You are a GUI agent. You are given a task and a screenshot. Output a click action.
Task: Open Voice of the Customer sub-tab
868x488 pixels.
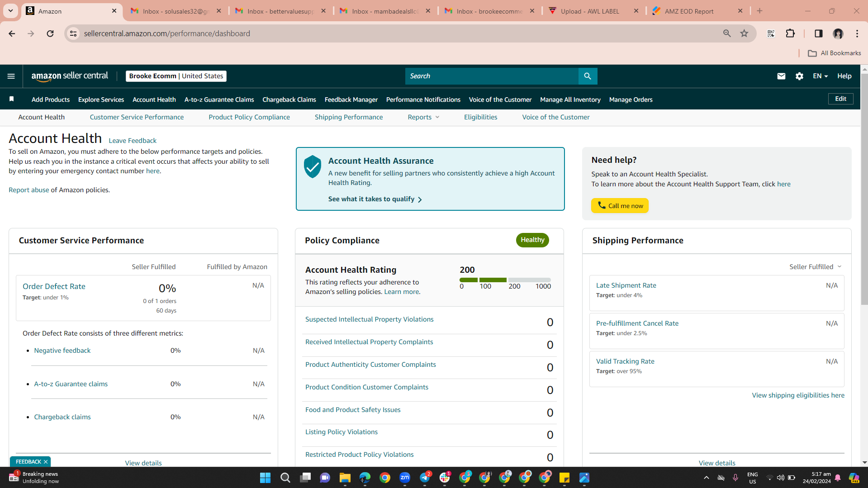pos(556,117)
